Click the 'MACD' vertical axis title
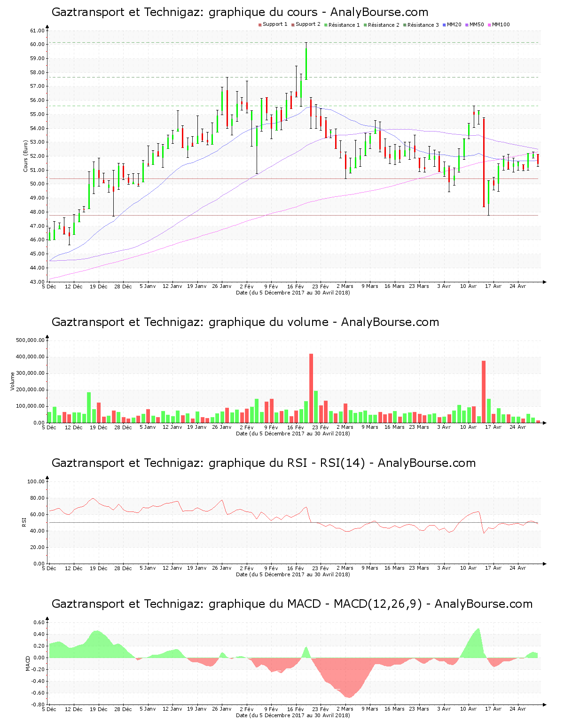Image resolution: width=564 pixels, height=728 pixels. [x=28, y=663]
